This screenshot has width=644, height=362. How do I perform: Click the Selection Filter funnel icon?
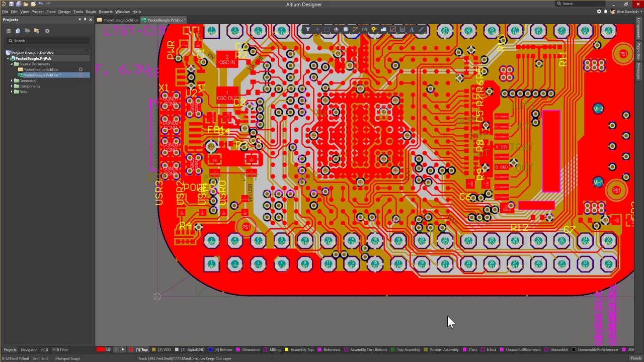308,30
